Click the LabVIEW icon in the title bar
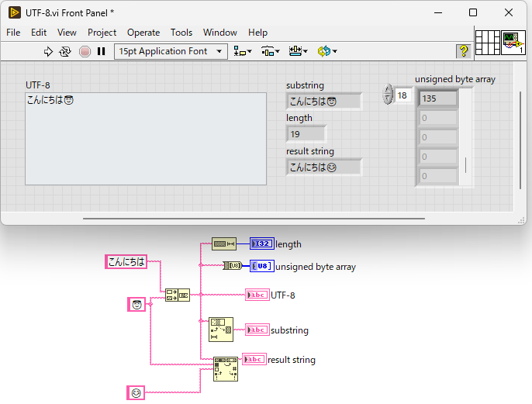The width and height of the screenshot is (532, 404). (15, 12)
